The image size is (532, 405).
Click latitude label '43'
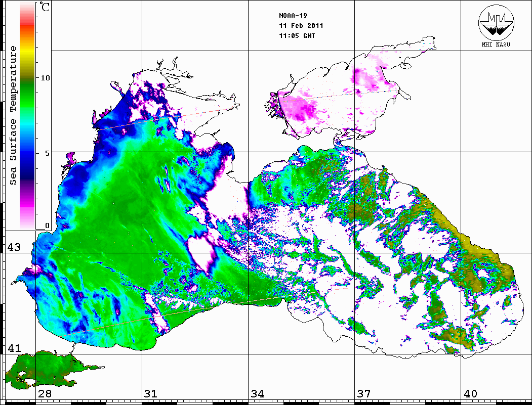(14, 247)
